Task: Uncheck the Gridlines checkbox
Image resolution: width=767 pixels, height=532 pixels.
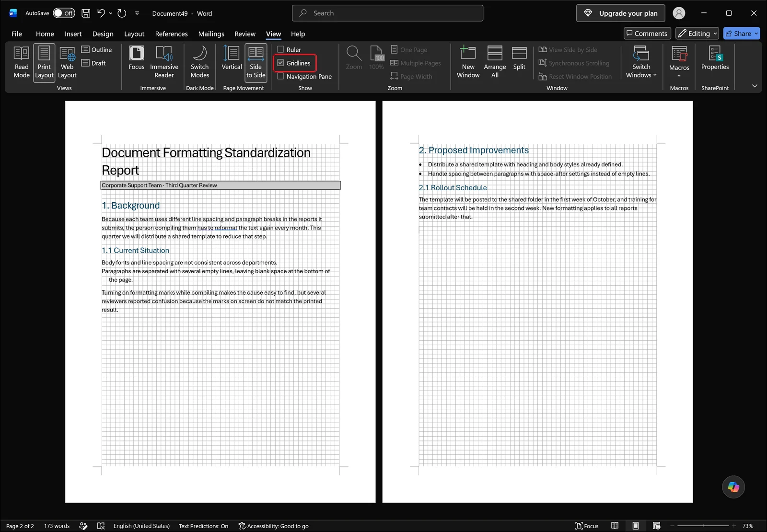Action: point(280,63)
